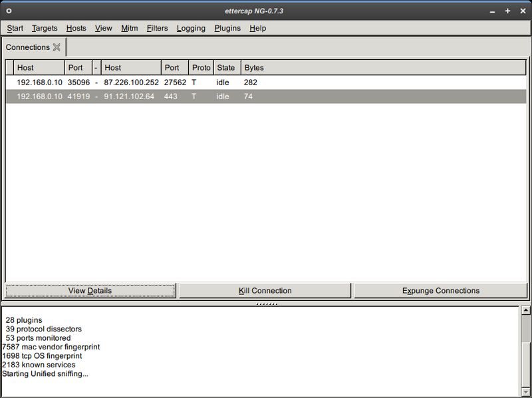Screen dimensions: 532x398
Task: Select the connection to 87.226.100.252
Action: 266,83
